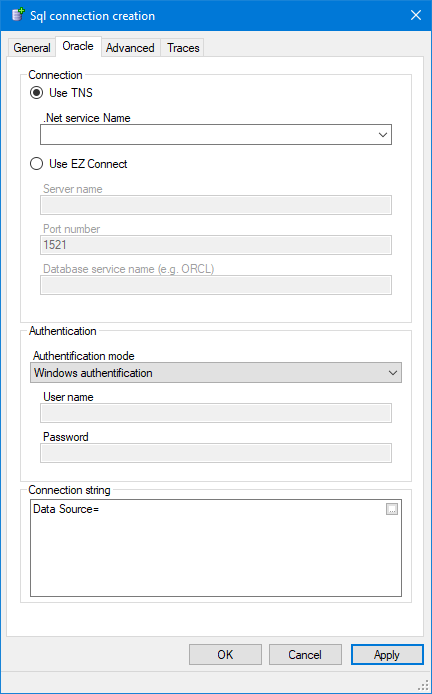Click the Apply button
This screenshot has height=694, width=432.
[387, 655]
